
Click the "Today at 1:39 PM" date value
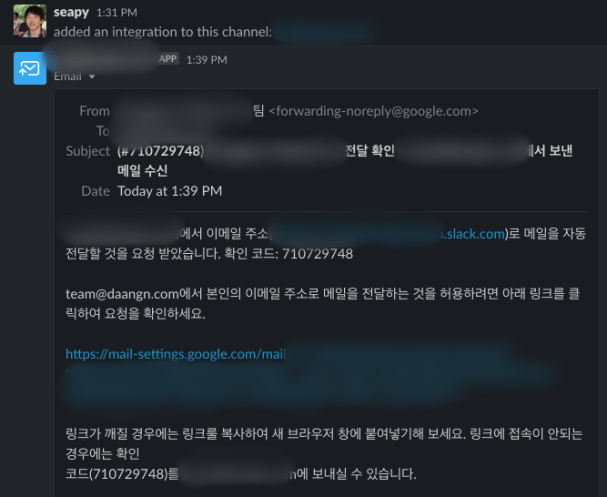pos(170,191)
